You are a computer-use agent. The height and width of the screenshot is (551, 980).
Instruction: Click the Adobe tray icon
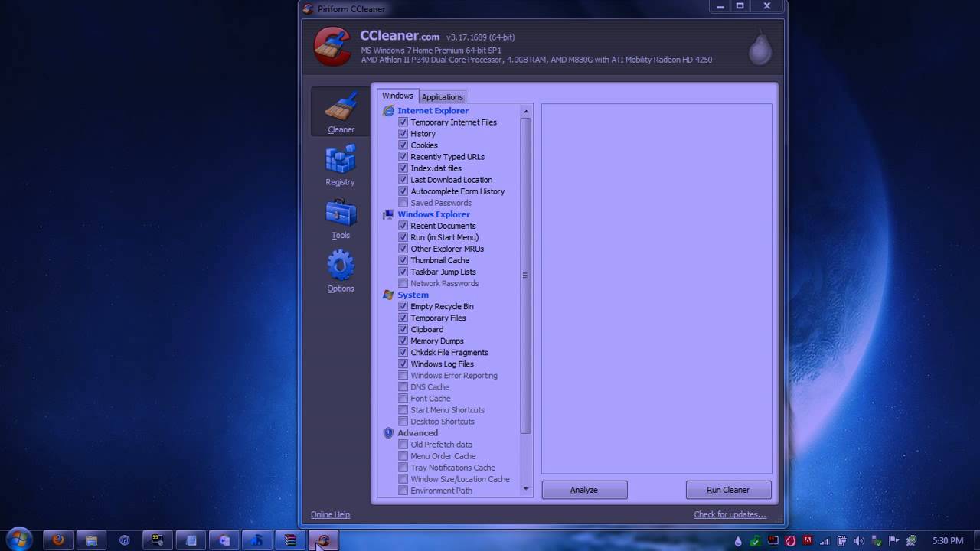click(x=808, y=540)
